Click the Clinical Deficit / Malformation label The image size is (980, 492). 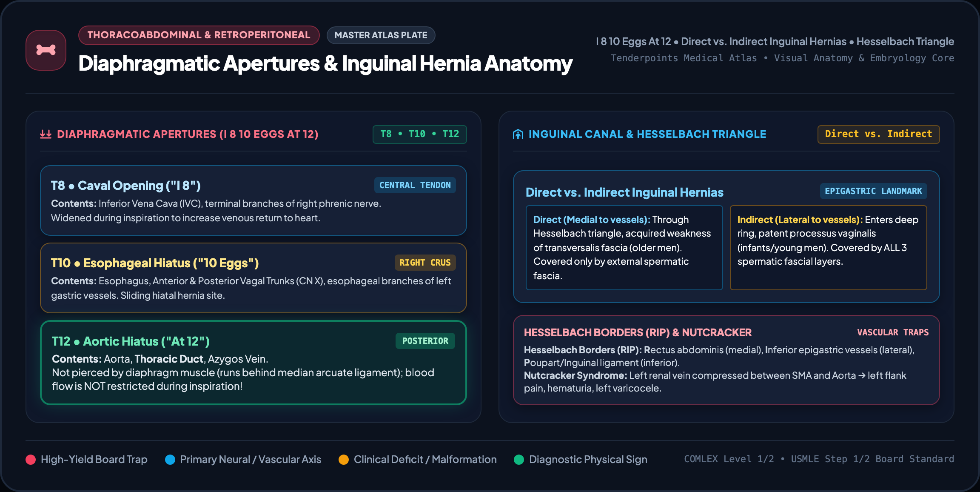coord(425,460)
